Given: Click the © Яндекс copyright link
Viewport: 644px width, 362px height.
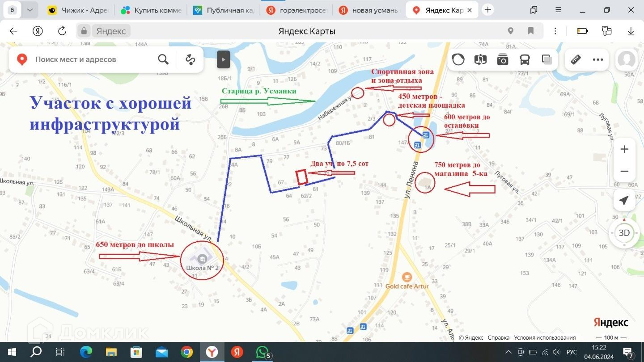Looking at the screenshot, I should (471, 338).
